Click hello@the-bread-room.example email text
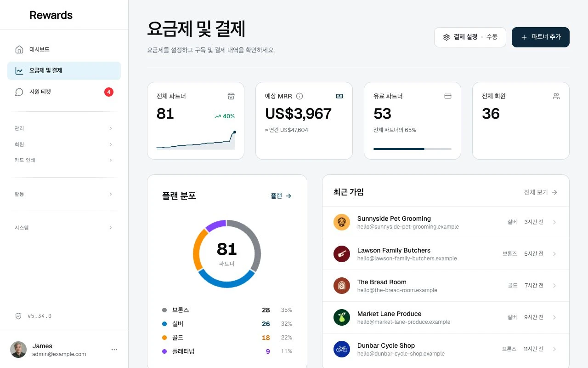This screenshot has height=368, width=588. click(x=397, y=290)
